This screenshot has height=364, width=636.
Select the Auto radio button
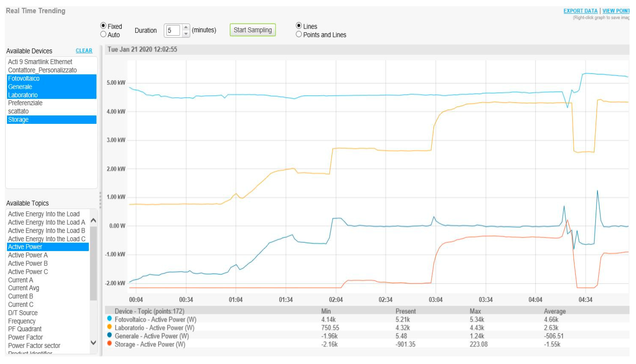103,34
